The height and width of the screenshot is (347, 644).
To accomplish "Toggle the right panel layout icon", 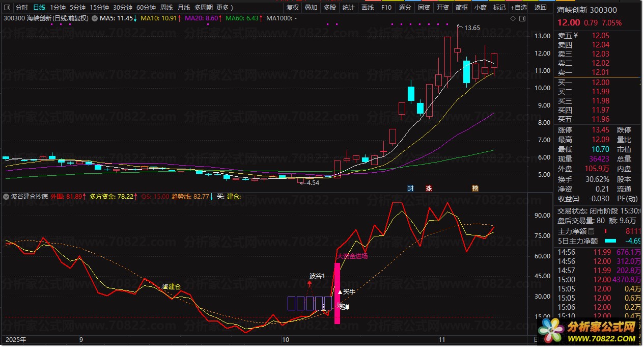I will (x=523, y=18).
